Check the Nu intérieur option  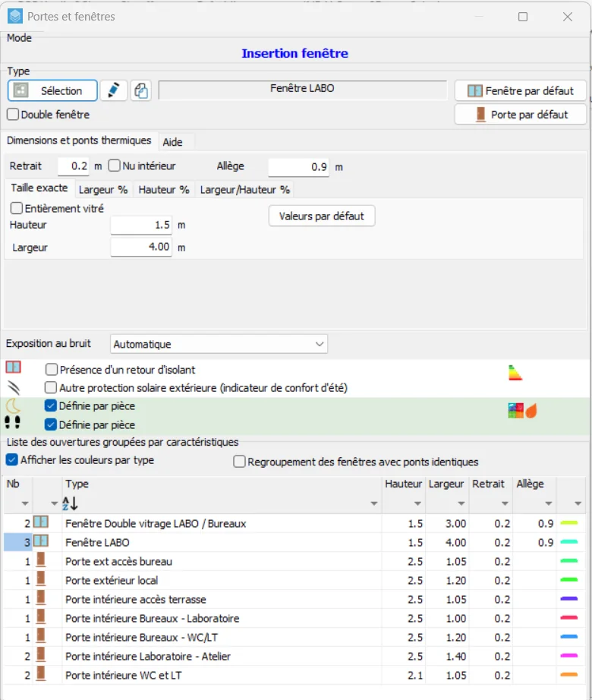pyautogui.click(x=114, y=166)
